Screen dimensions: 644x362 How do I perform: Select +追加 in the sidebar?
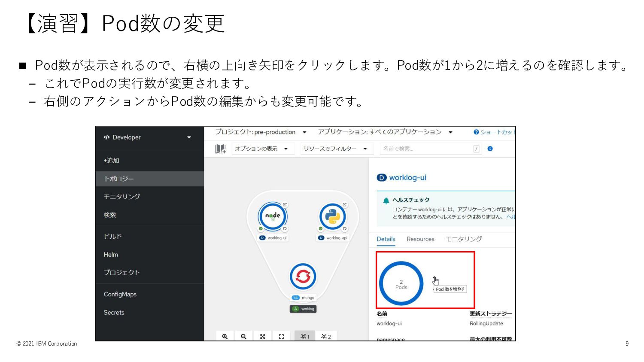[111, 161]
